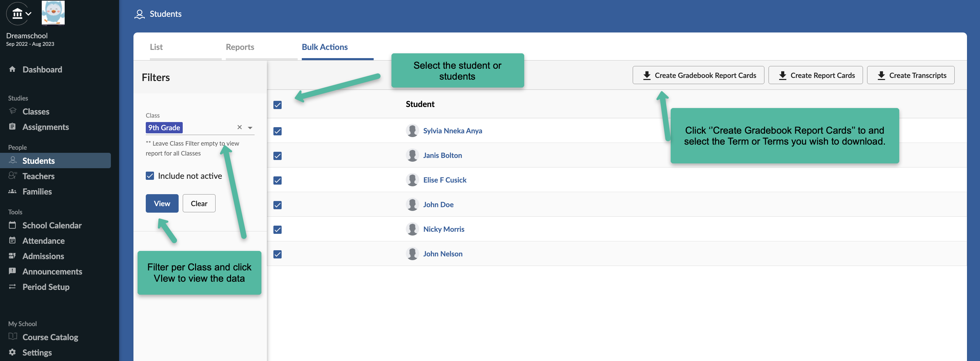Click the Families group icon
This screenshot has width=980, height=361.
coord(13,191)
